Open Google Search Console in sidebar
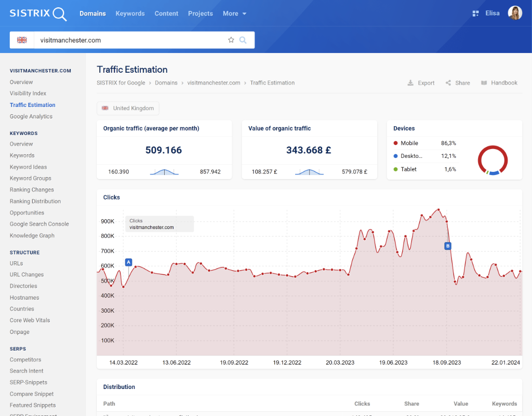 tap(39, 224)
